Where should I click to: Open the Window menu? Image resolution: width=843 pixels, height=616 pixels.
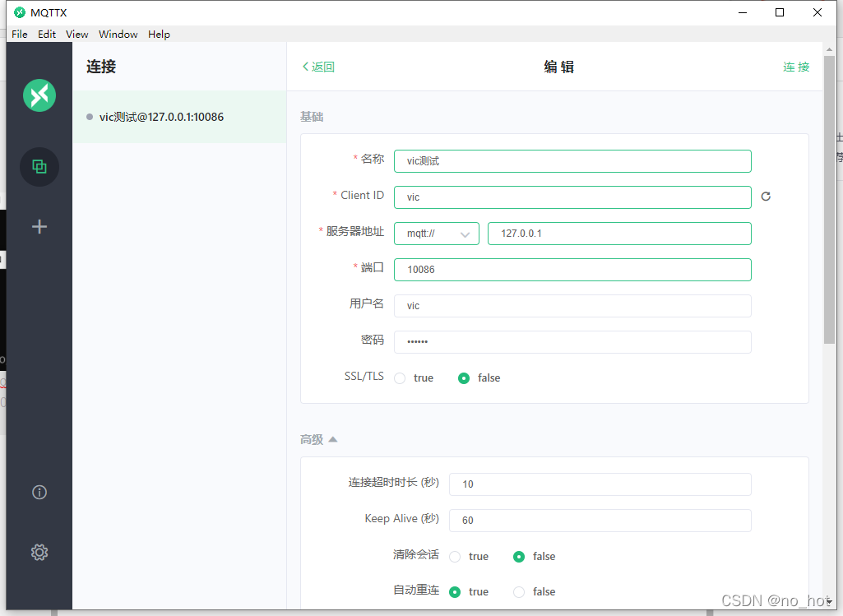point(118,35)
